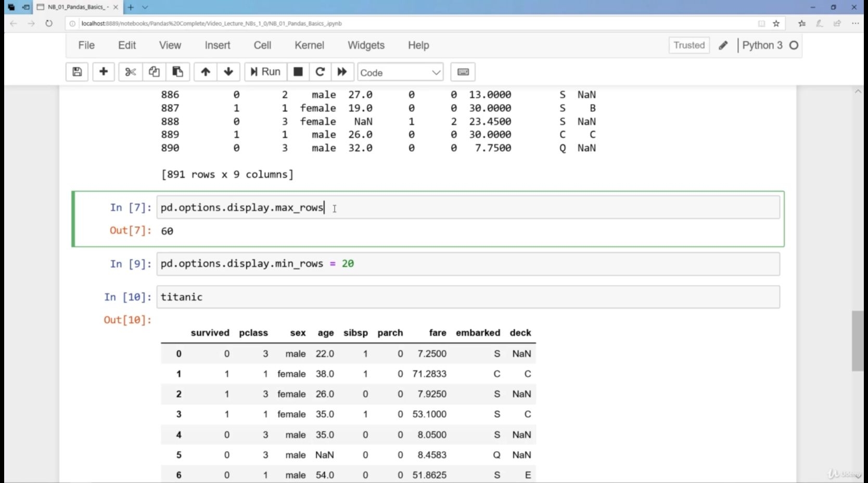This screenshot has width=868, height=483.
Task: Open the Widgets menu
Action: 366,45
